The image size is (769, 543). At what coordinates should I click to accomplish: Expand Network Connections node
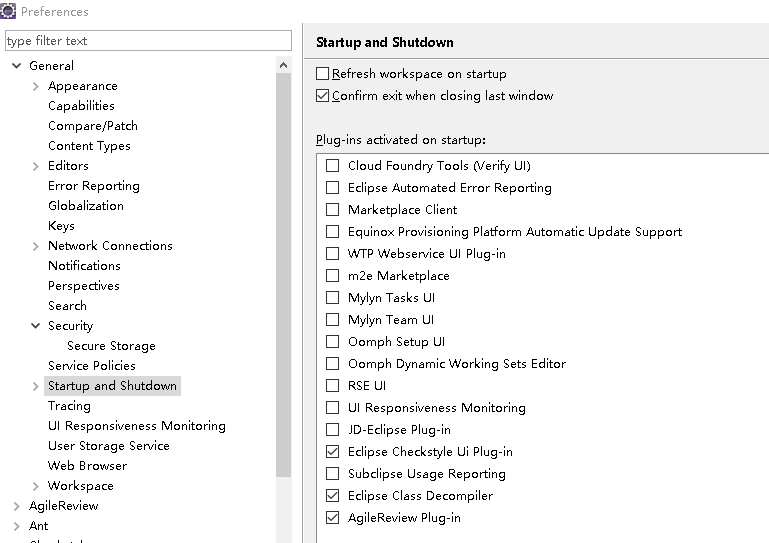(35, 246)
